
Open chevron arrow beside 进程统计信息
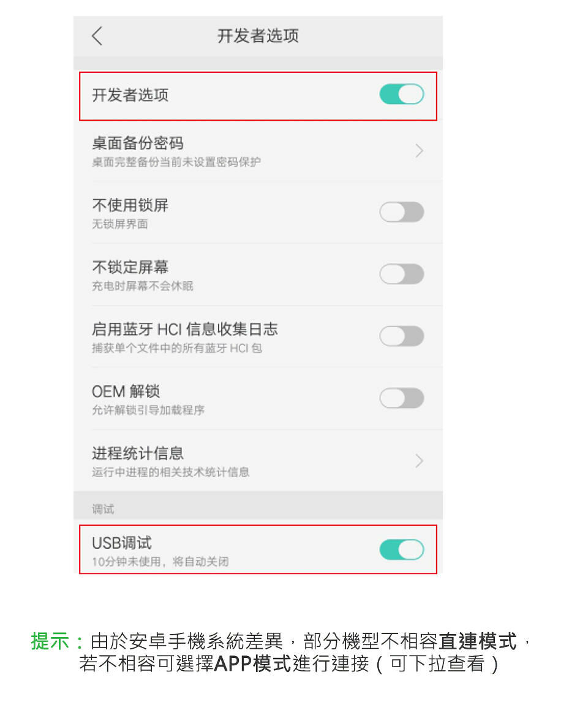419,461
